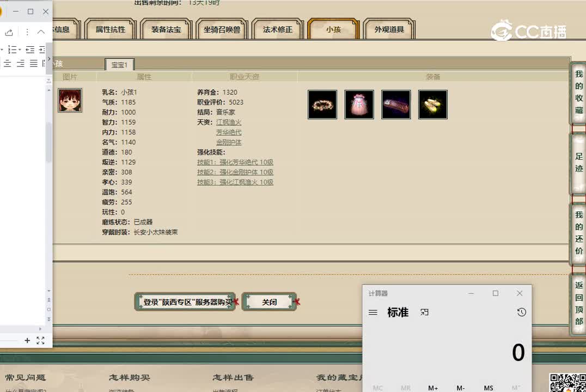Open the 我的收藏 side panel
This screenshot has width=586, height=392.
coord(578,93)
